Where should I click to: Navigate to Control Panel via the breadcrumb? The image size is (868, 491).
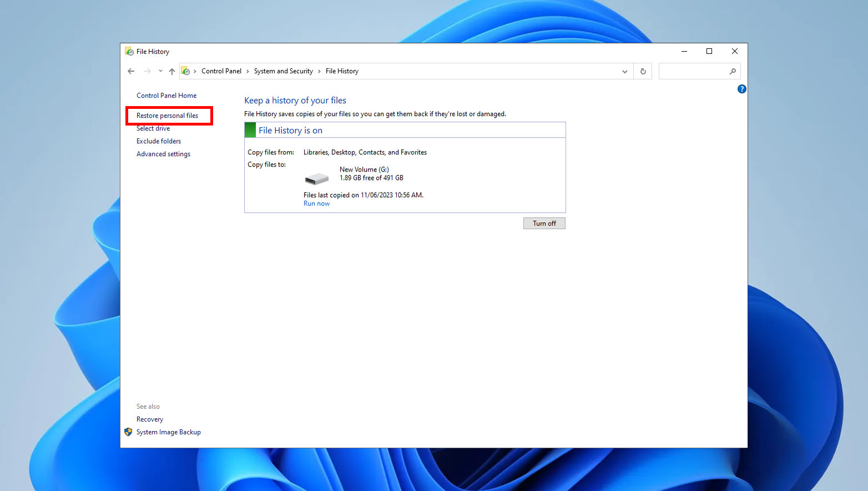[221, 71]
